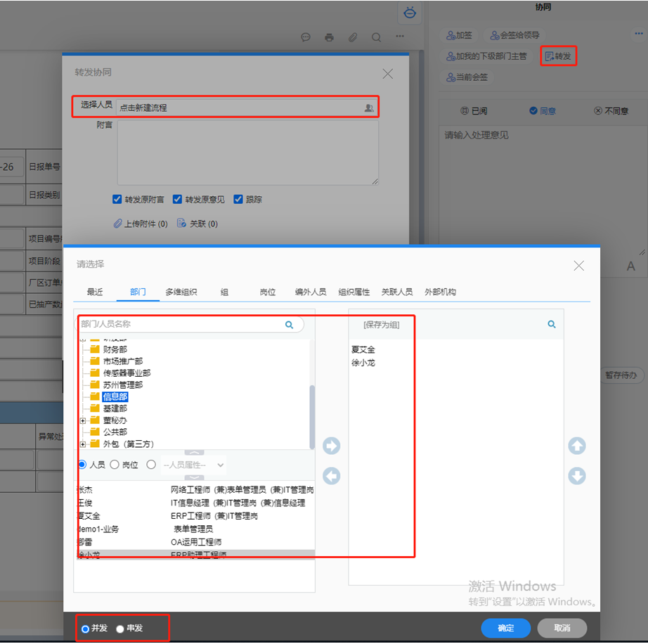
Task: Select the 岗位 radio button
Action: [x=115, y=465]
